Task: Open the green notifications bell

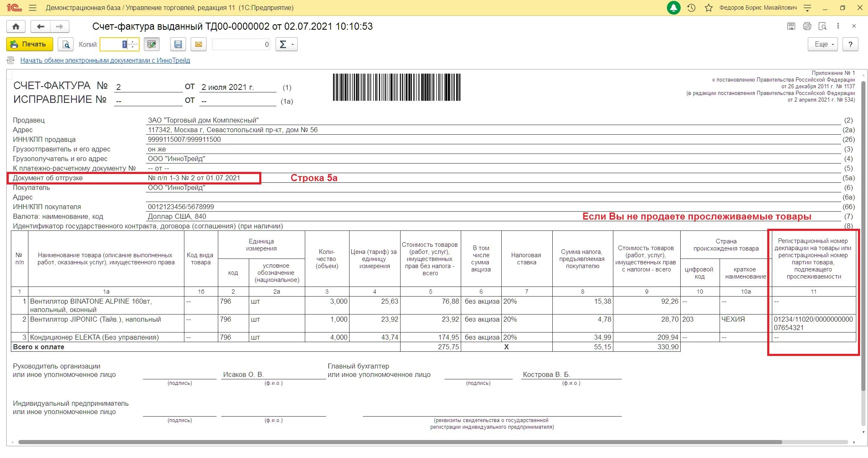Action: (x=673, y=8)
